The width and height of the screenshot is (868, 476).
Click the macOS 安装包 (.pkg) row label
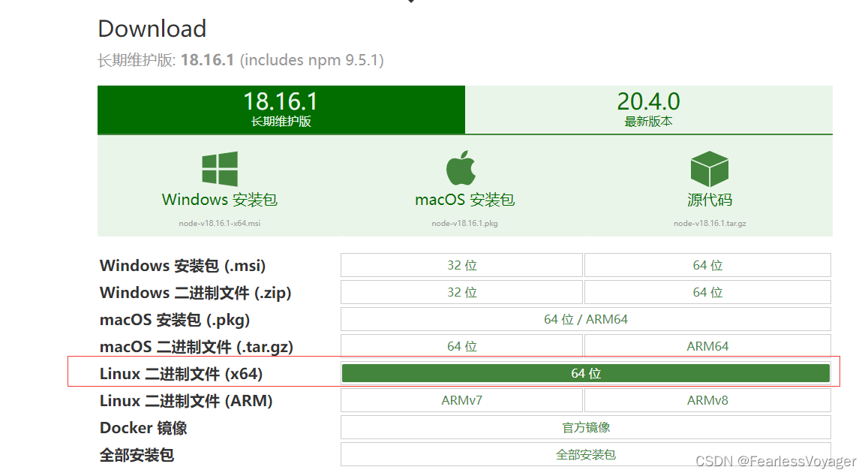175,320
